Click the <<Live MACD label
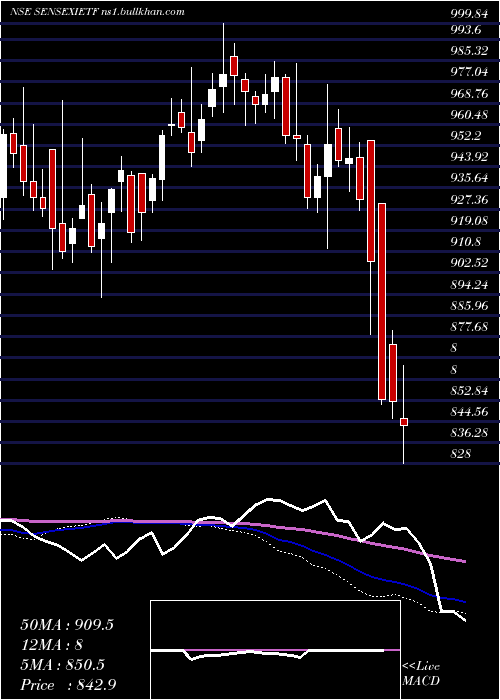 click(x=421, y=674)
